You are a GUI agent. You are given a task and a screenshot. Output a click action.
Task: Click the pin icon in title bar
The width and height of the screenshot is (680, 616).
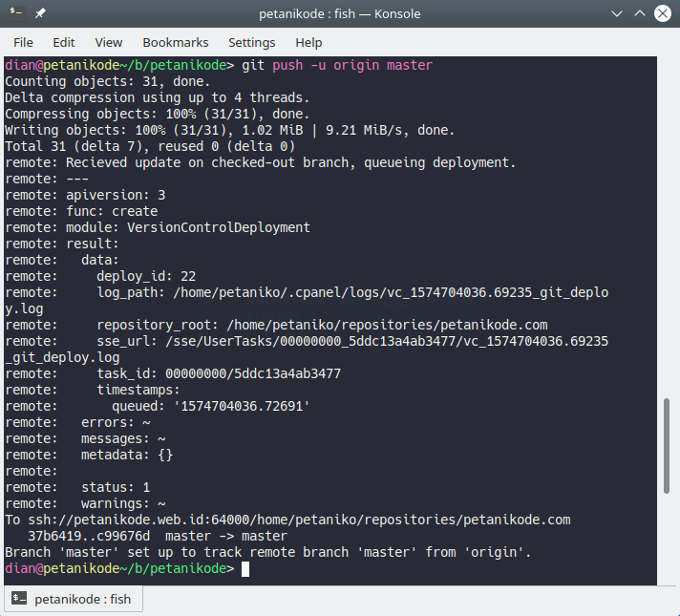(x=41, y=13)
